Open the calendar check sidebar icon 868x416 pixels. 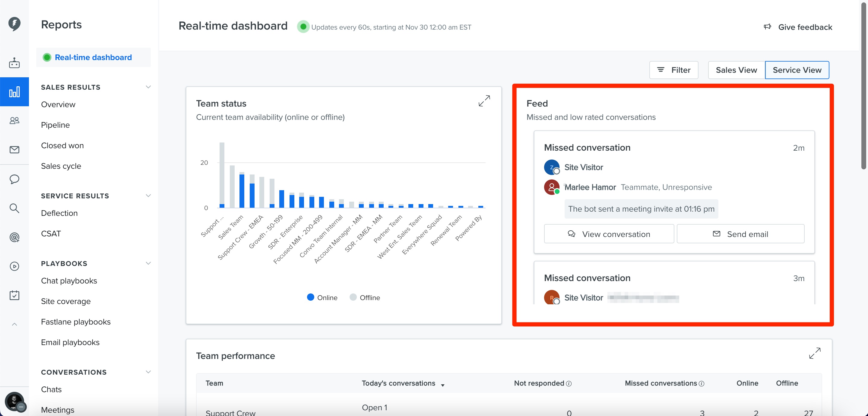pos(14,295)
